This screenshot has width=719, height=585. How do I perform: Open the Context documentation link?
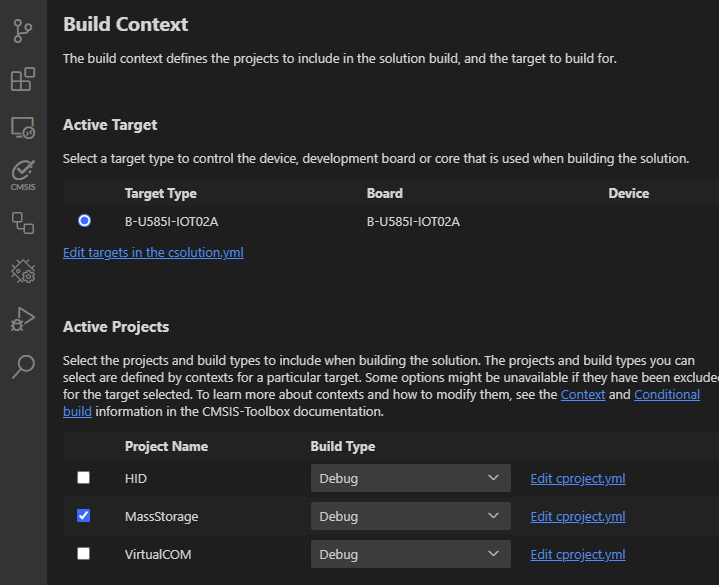(x=583, y=395)
